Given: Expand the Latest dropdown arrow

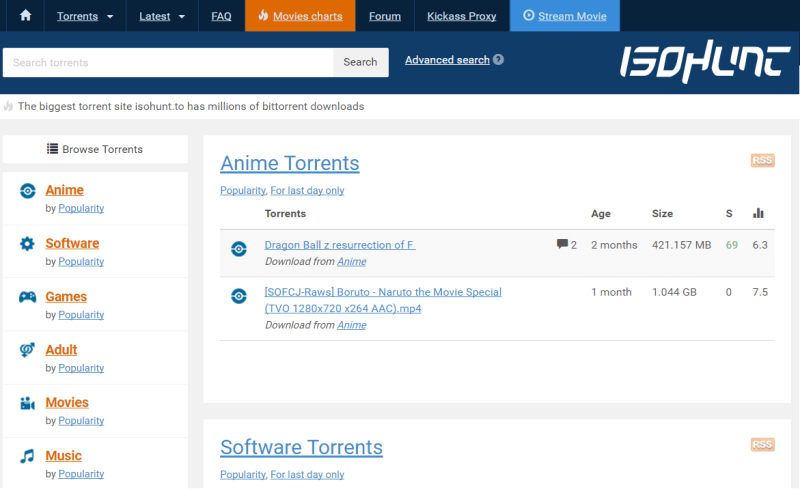Looking at the screenshot, I should point(182,16).
